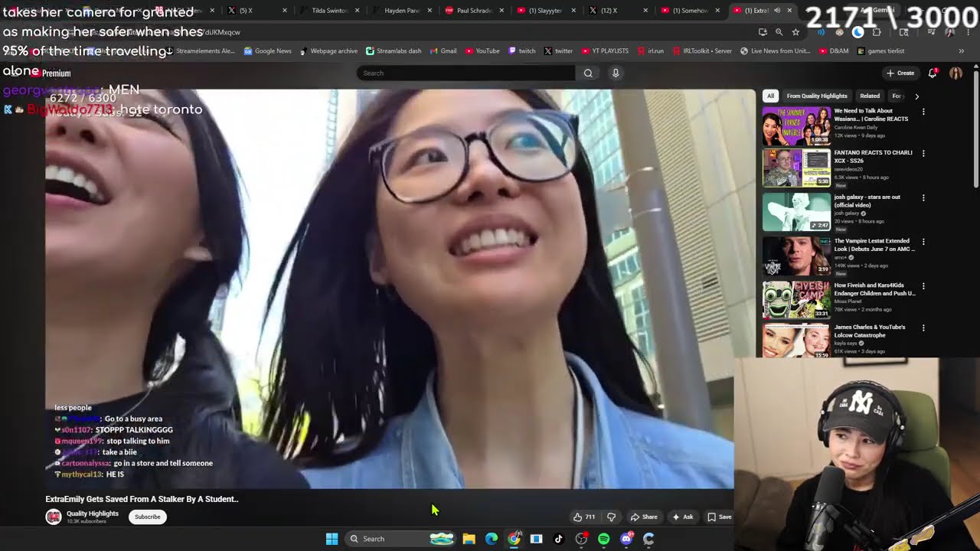Open options for 'josh galaxy - stars are out'

923,197
